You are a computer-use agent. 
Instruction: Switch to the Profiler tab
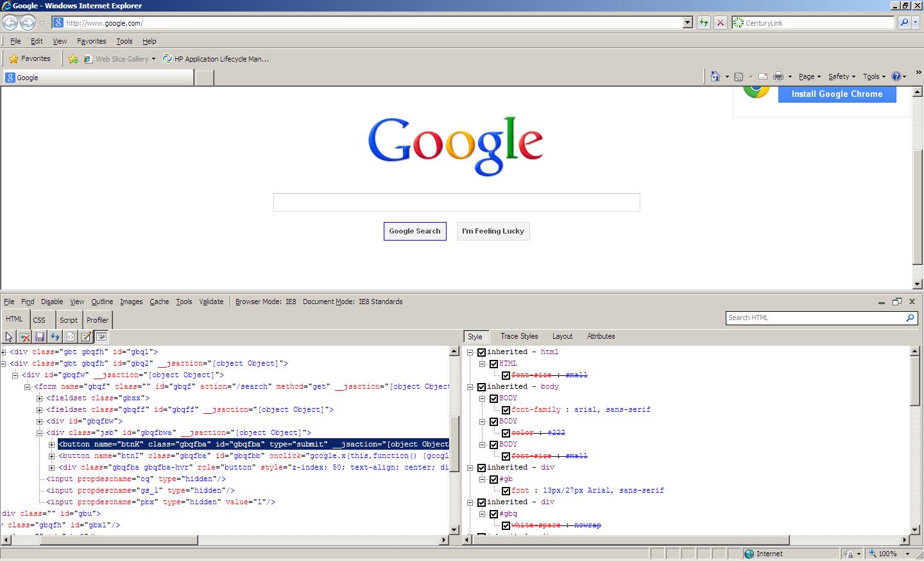click(x=98, y=320)
